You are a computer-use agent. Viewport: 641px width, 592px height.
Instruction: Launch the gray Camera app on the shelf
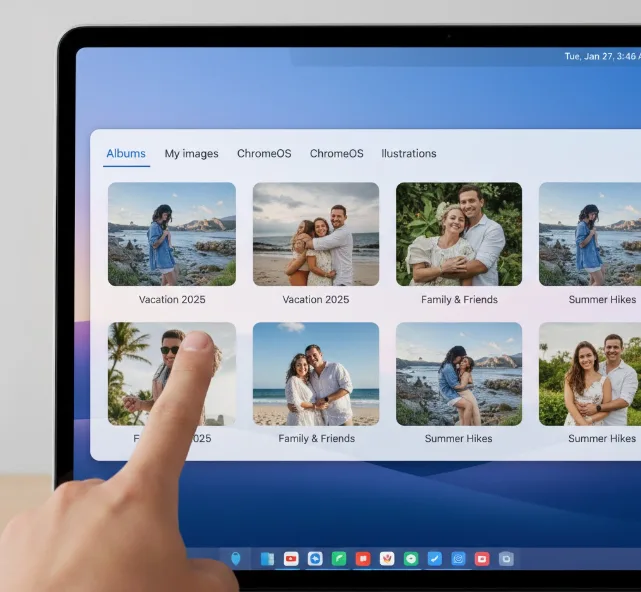click(x=506, y=559)
